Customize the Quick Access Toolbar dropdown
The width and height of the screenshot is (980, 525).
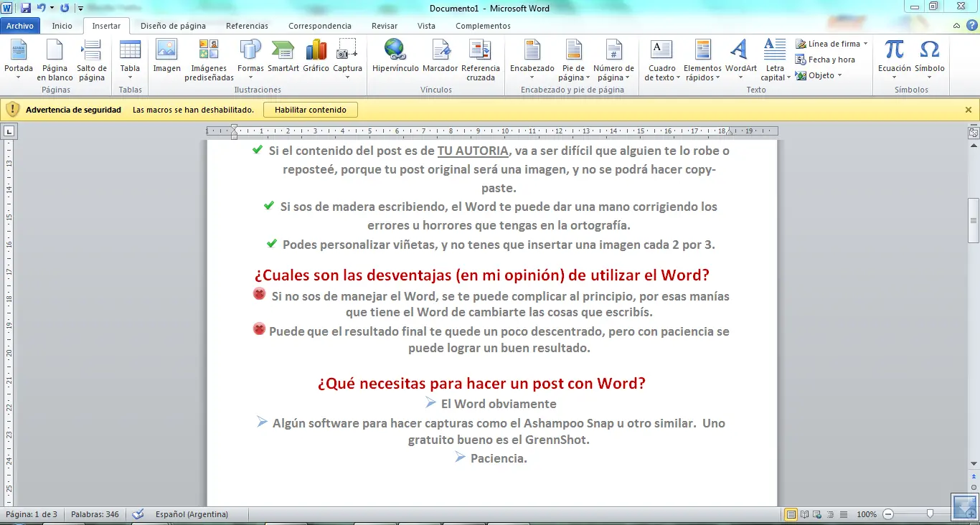(80, 8)
